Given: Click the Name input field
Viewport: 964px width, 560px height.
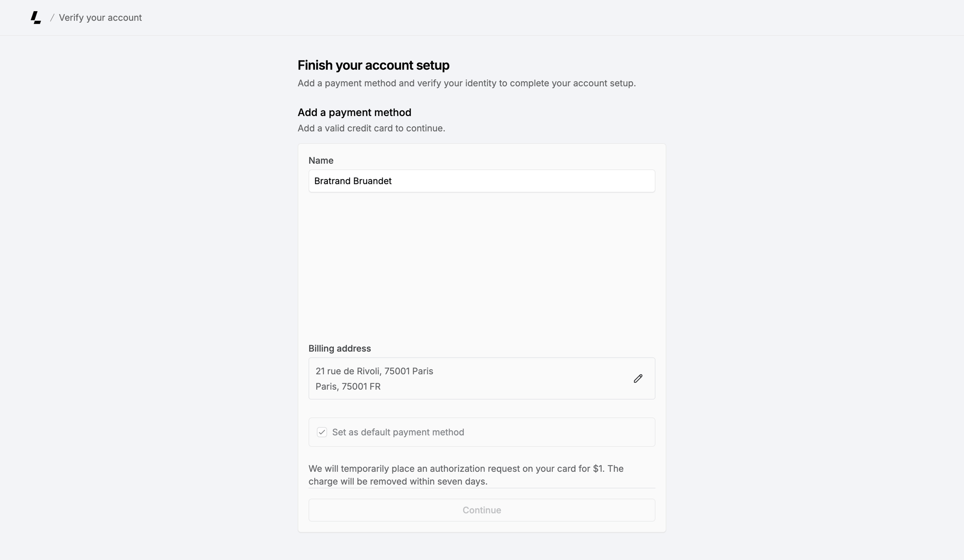Looking at the screenshot, I should point(482,181).
